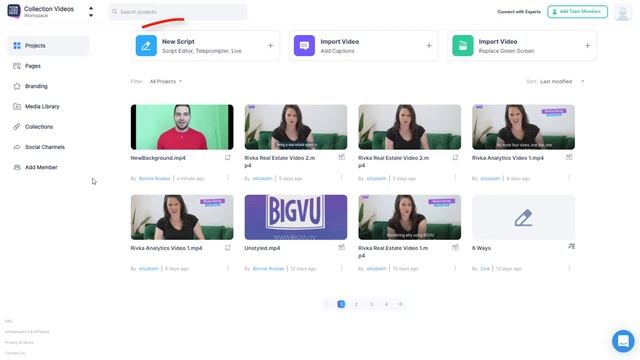Screen dimensions: 640x360
Task: Click the Add Team Members button
Action: coord(578,12)
